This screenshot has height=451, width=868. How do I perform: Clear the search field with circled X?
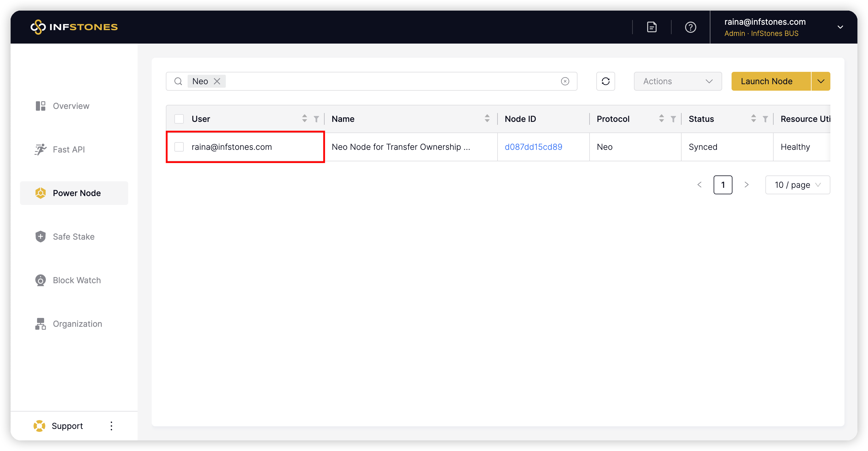pos(565,81)
